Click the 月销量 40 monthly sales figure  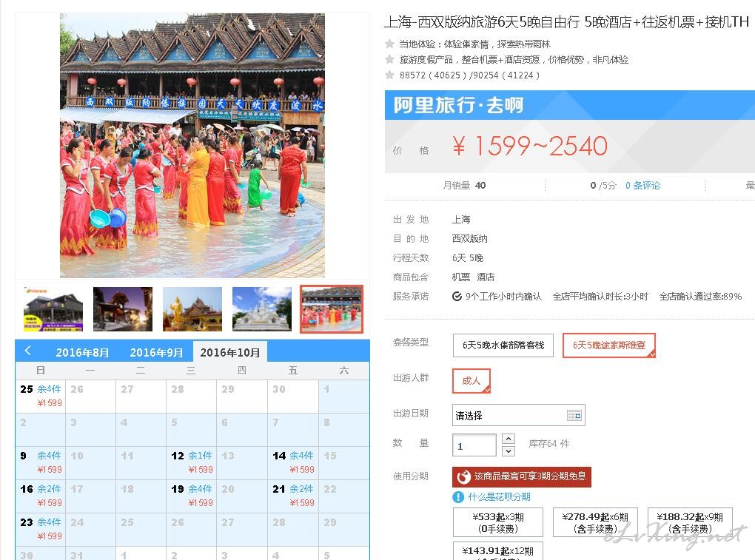[x=464, y=185]
